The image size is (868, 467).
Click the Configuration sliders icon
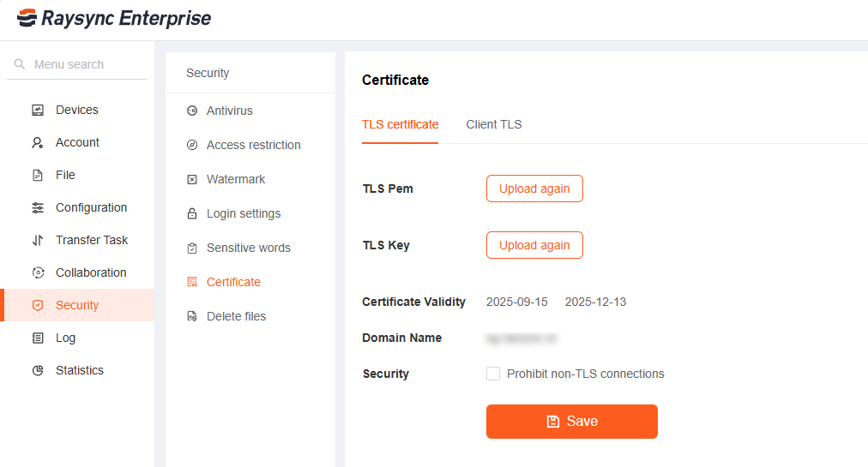click(x=38, y=207)
